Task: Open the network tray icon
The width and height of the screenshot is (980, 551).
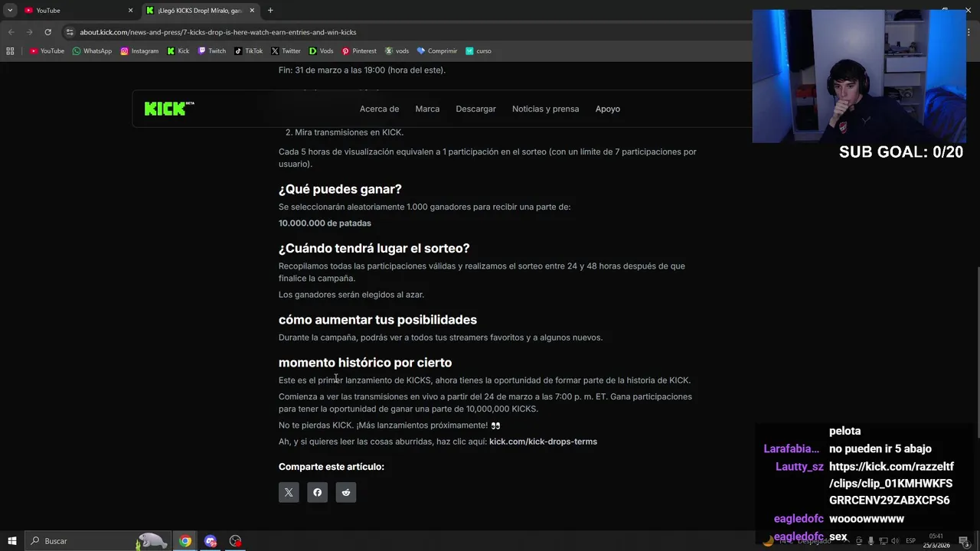Action: coord(883,541)
